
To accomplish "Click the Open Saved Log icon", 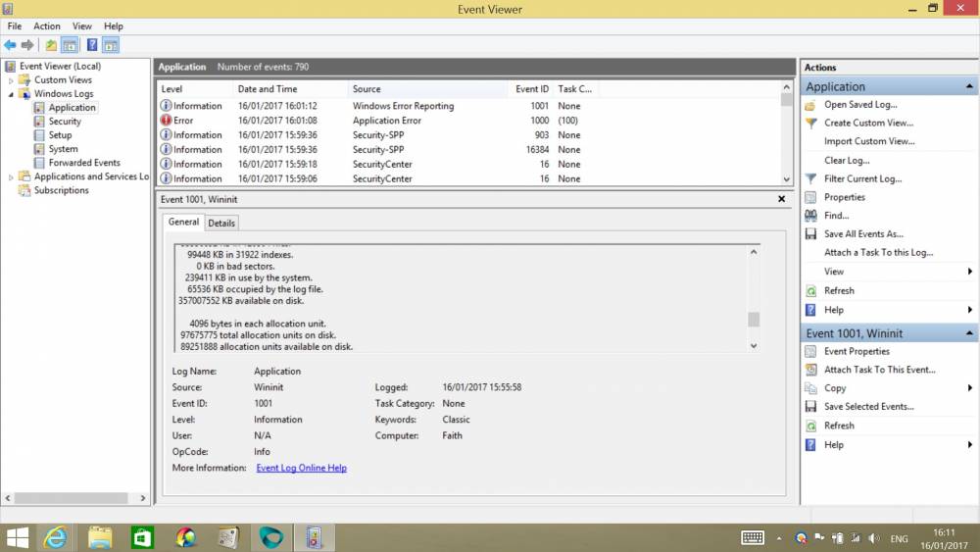I will [810, 105].
